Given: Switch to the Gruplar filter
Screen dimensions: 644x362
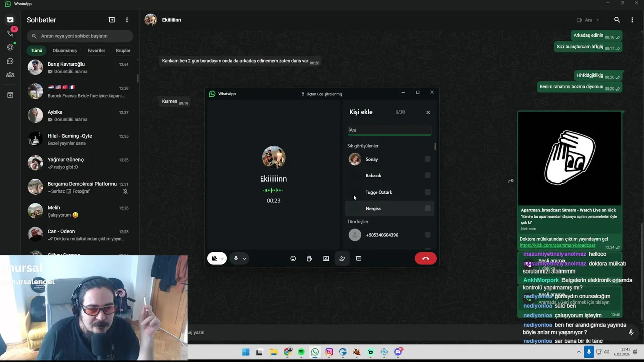Looking at the screenshot, I should tap(123, 50).
